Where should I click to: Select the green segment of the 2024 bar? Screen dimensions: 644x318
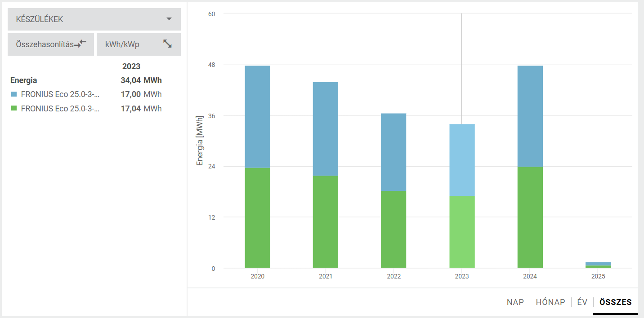tap(530, 217)
